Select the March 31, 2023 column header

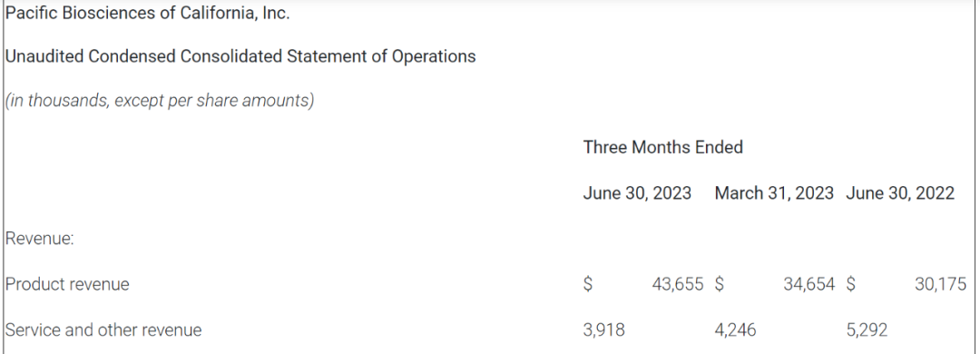coord(774,193)
